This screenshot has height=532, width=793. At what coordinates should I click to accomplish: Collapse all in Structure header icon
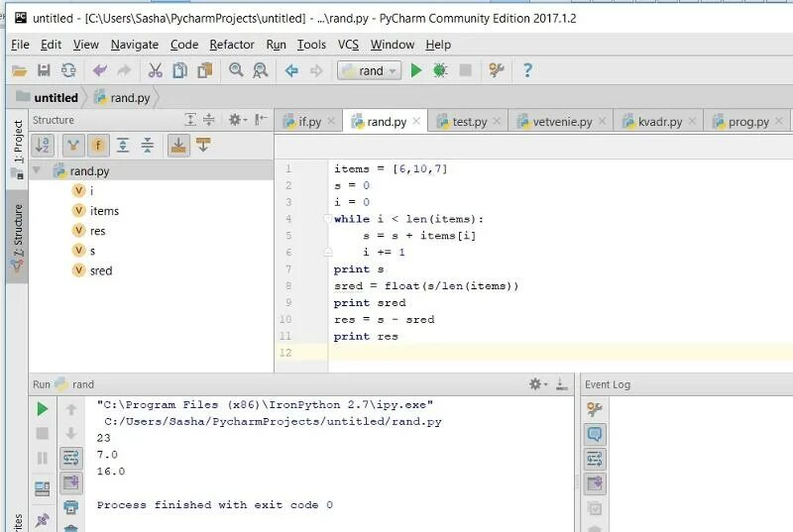[209, 120]
